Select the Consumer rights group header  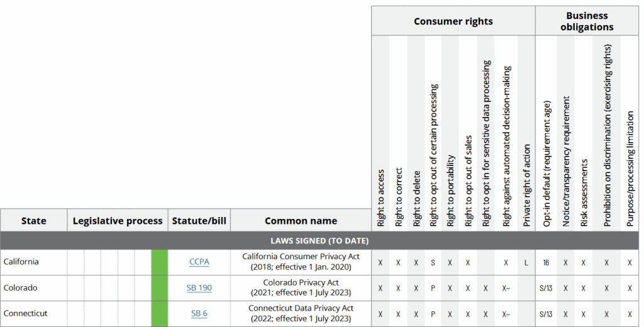(x=453, y=21)
